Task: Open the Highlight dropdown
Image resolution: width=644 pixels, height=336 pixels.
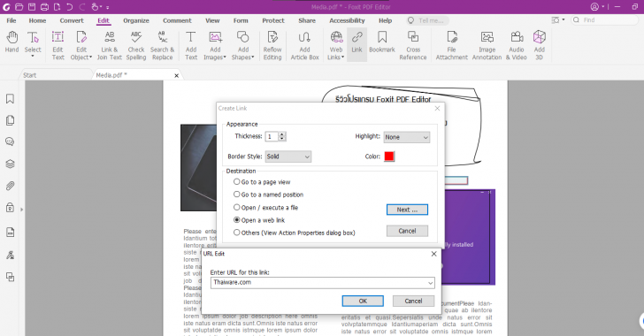Action: pyautogui.click(x=407, y=137)
